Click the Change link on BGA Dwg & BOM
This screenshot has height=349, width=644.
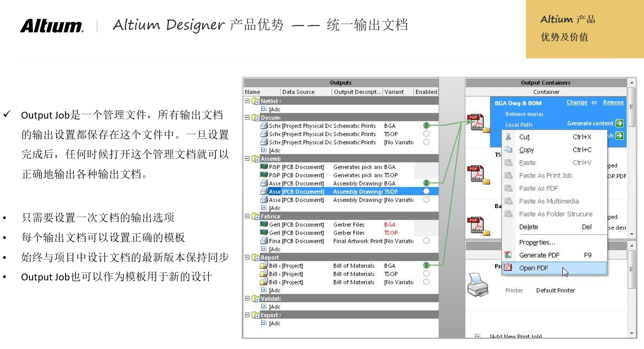click(577, 102)
